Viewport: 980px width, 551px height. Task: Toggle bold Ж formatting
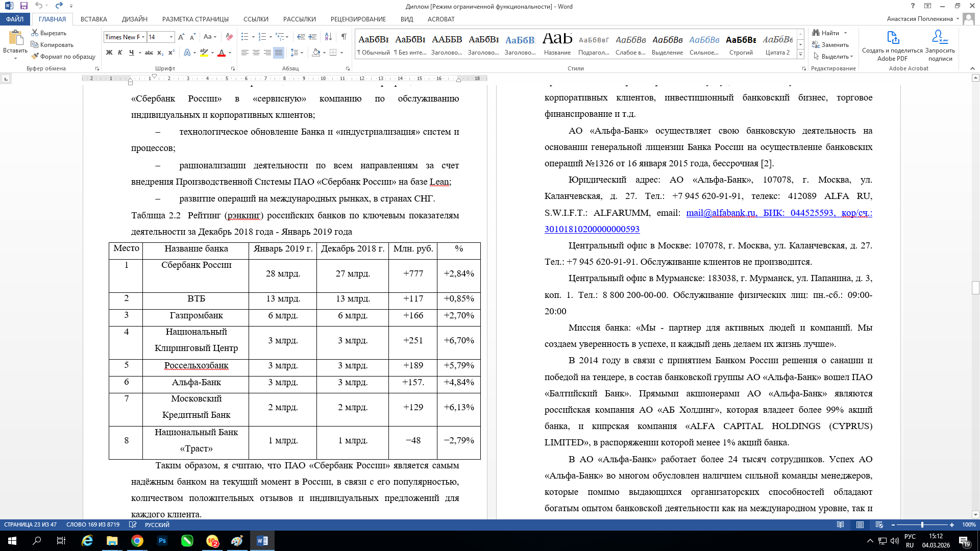coord(109,53)
